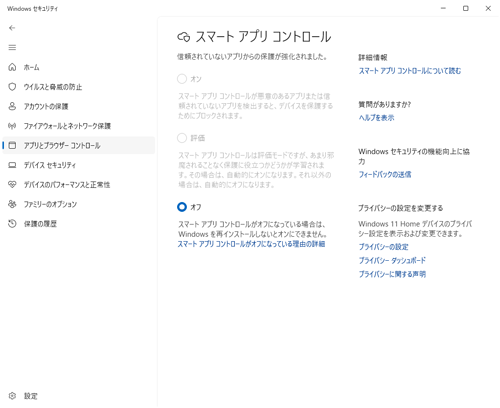This screenshot has width=500, height=408.
Task: Select the オン radio button
Action: click(182, 79)
